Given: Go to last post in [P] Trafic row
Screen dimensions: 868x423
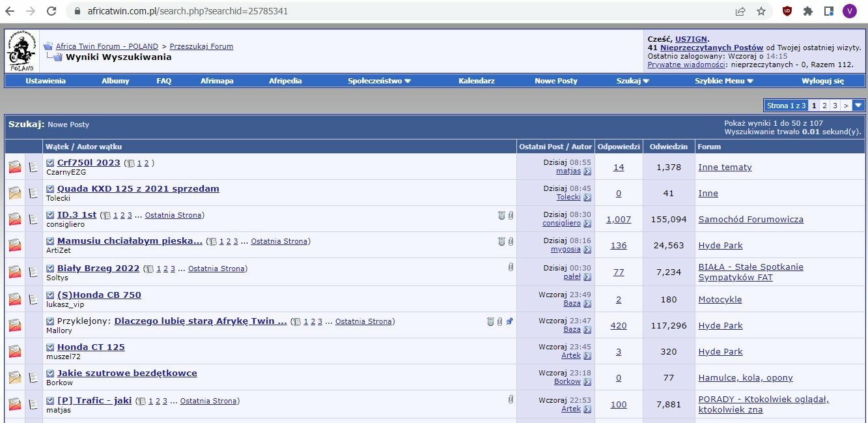Looking at the screenshot, I should click(587, 409).
